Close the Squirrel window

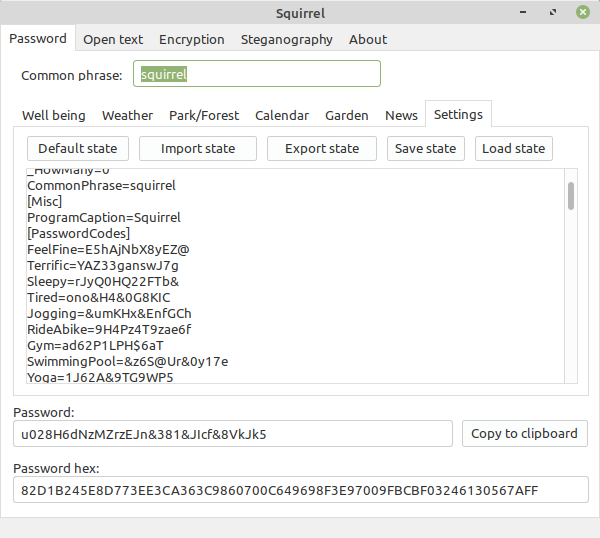coord(583,12)
